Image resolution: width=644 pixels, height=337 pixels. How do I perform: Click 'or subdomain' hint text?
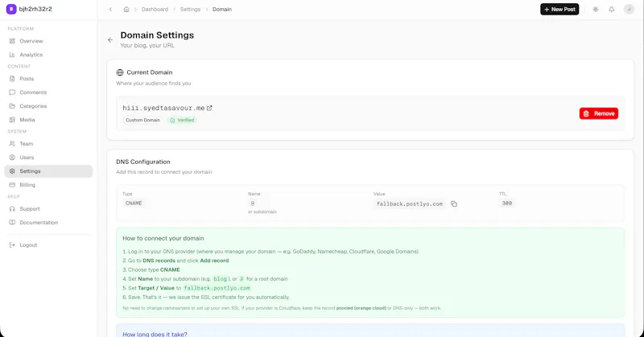262,212
